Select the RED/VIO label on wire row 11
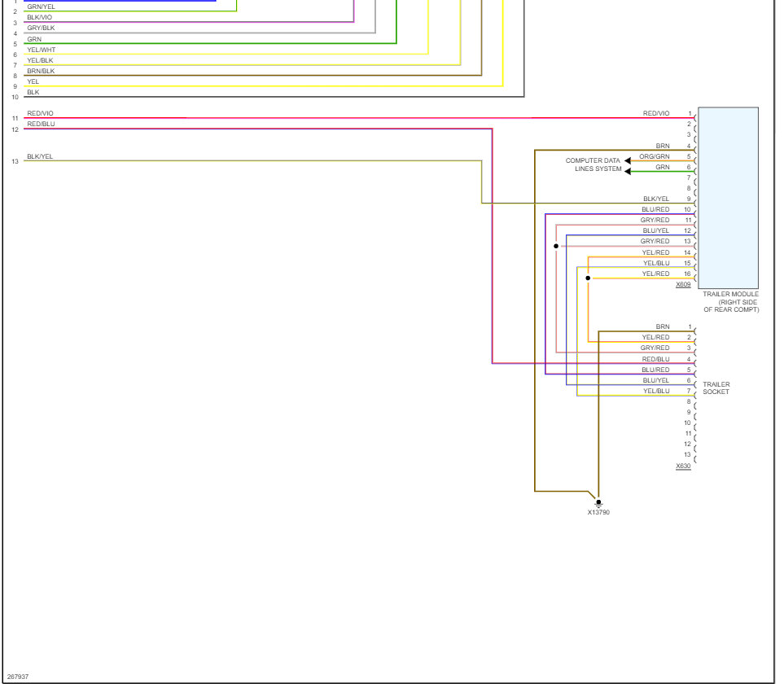 coord(40,113)
